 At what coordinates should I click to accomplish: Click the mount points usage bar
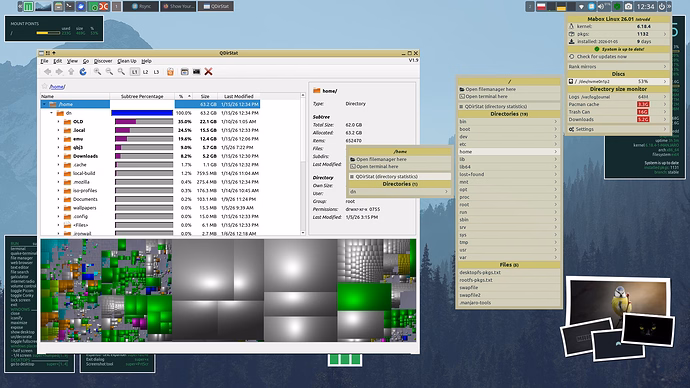click(48, 33)
